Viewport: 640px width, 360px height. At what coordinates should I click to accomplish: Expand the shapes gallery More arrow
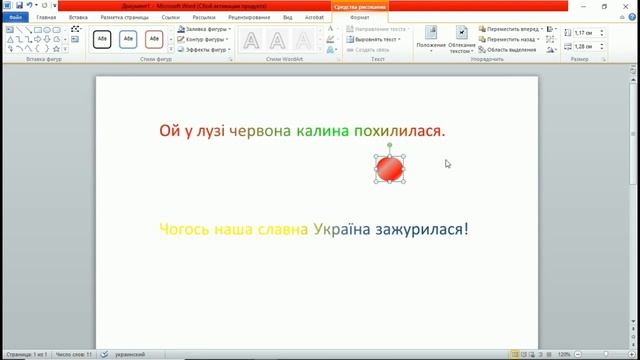(65, 49)
